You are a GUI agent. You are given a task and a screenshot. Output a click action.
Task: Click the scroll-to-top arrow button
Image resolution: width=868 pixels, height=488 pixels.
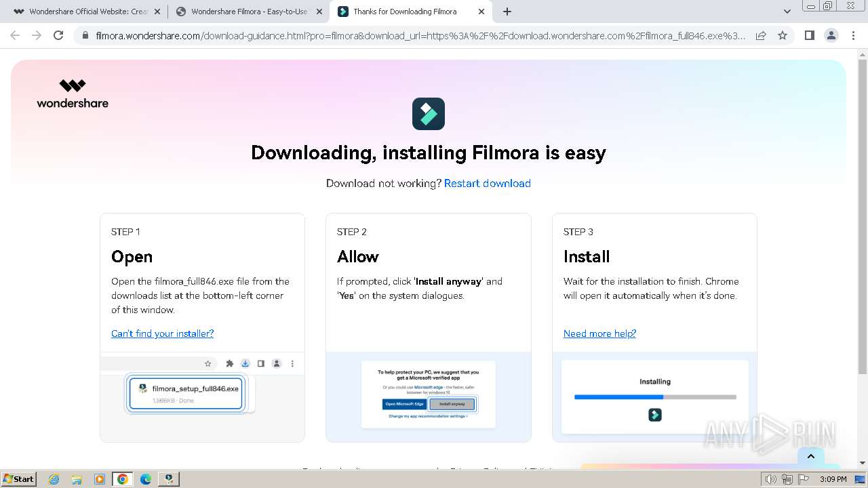pyautogui.click(x=811, y=457)
